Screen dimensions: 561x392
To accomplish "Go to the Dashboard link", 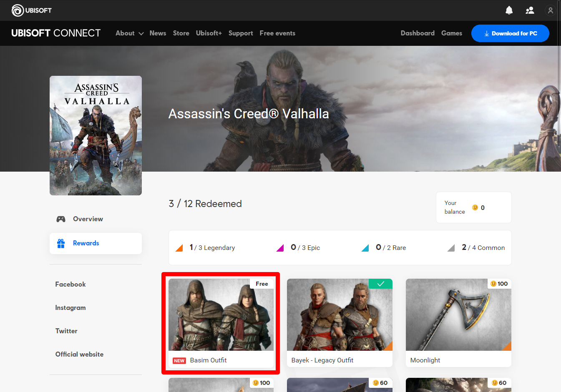I will tap(418, 33).
